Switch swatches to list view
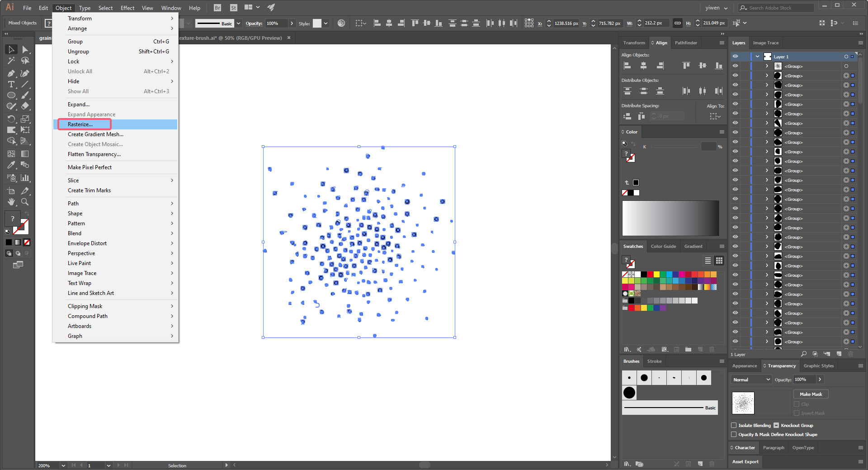Image resolution: width=868 pixels, height=470 pixels. point(708,261)
